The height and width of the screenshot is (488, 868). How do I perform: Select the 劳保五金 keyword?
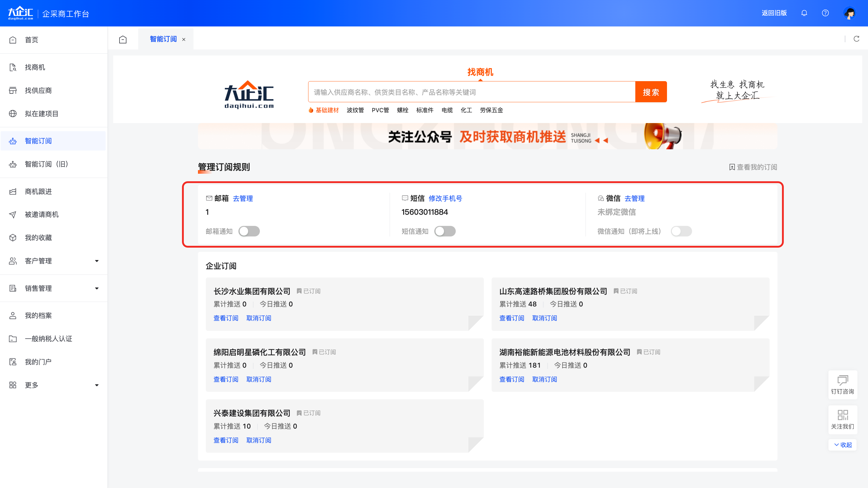[491, 110]
